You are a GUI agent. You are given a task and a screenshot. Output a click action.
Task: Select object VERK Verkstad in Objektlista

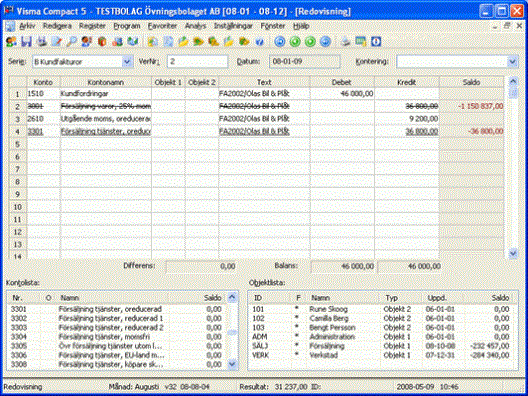382,355
